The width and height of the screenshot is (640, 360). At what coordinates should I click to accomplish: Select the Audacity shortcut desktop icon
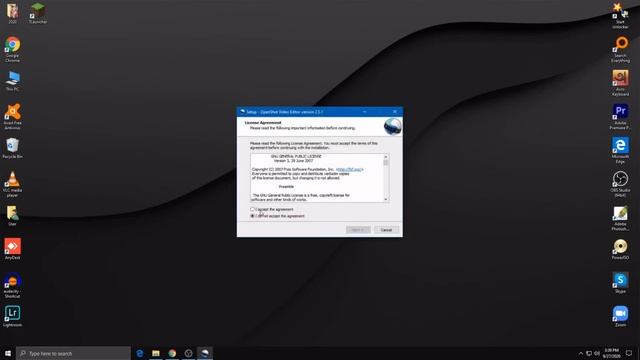13,285
